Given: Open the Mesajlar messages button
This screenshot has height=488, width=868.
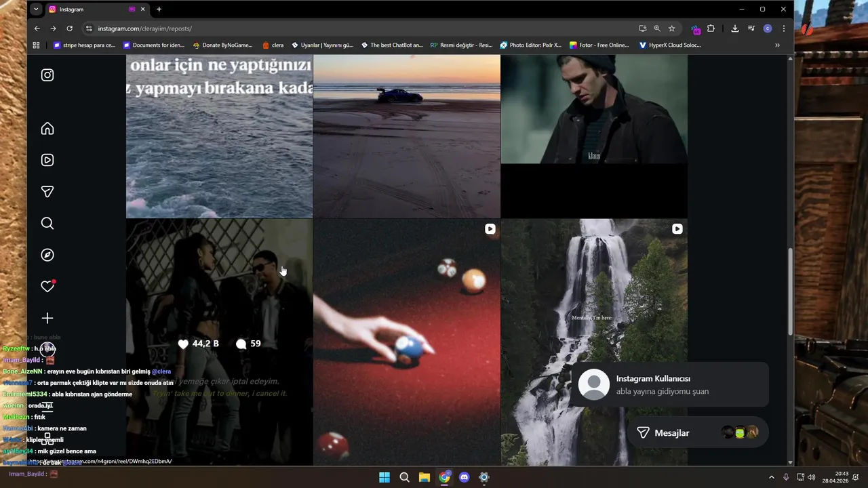Looking at the screenshot, I should point(698,433).
